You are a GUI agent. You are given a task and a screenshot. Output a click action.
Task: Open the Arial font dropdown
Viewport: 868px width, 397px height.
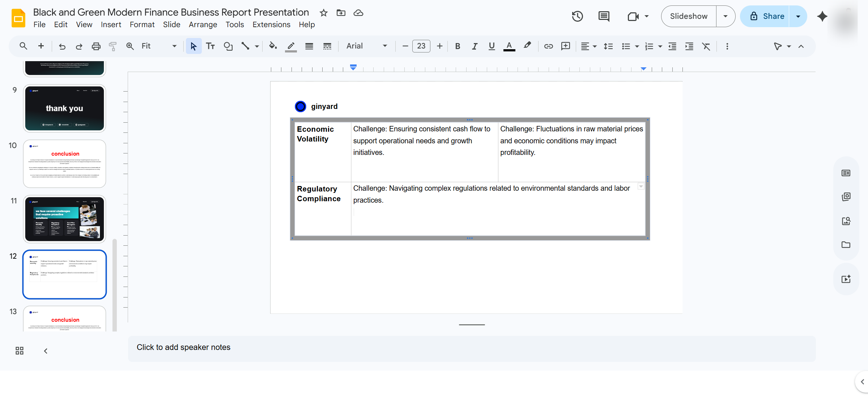(366, 46)
